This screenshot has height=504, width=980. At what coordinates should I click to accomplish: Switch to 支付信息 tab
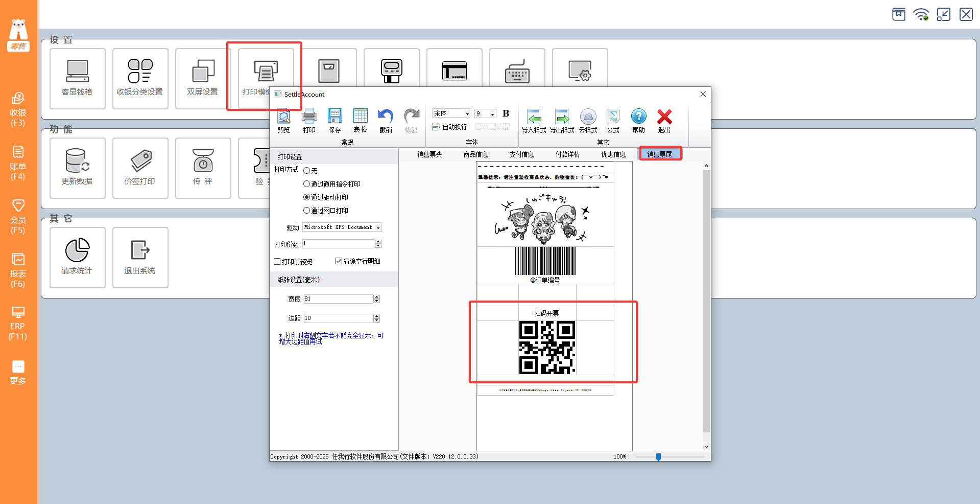pos(521,154)
